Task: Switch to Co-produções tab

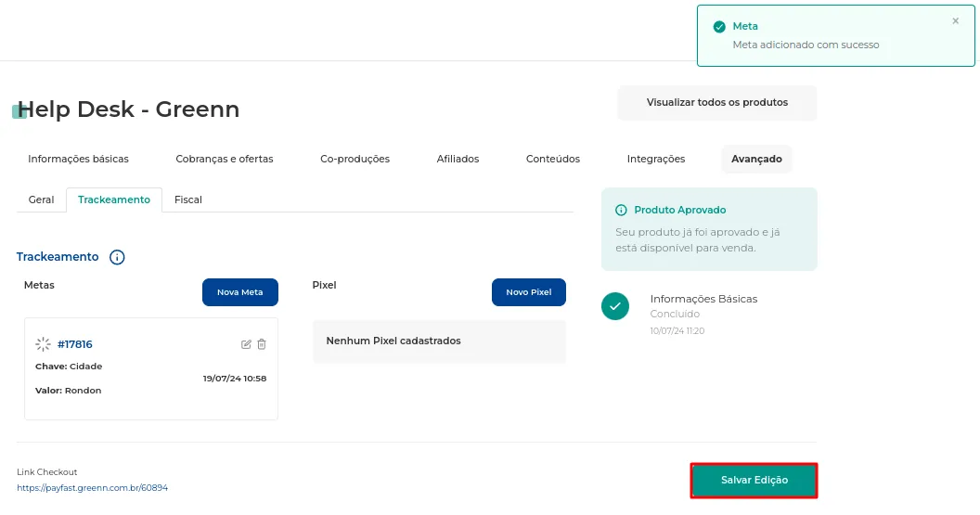Action: click(355, 159)
